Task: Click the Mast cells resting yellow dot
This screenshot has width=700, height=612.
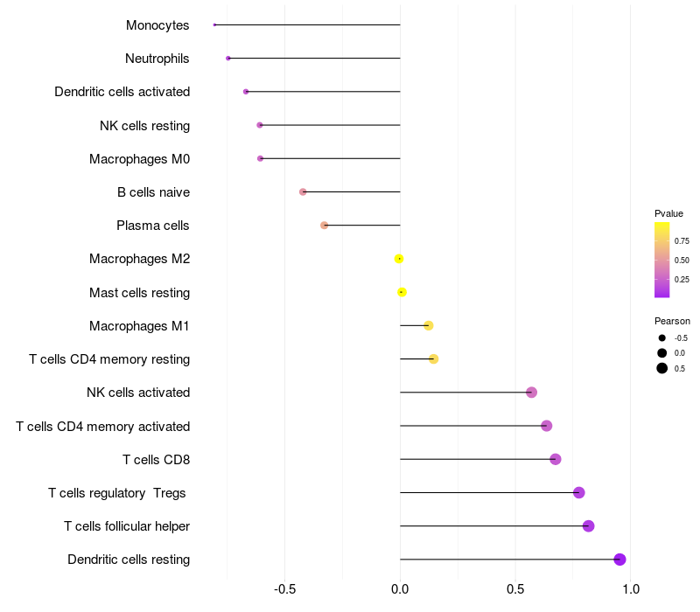Action: pyautogui.click(x=402, y=292)
